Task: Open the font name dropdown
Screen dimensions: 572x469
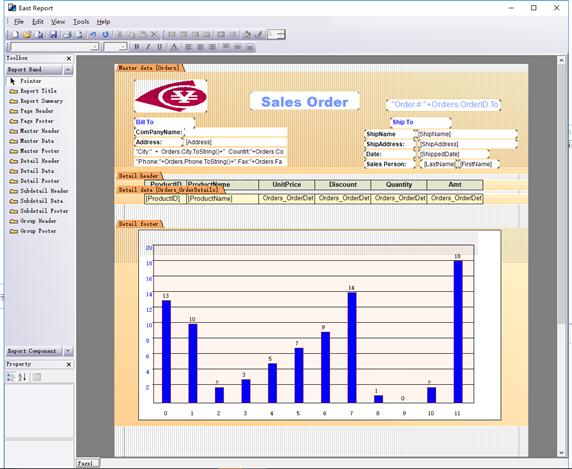Action: (94, 47)
